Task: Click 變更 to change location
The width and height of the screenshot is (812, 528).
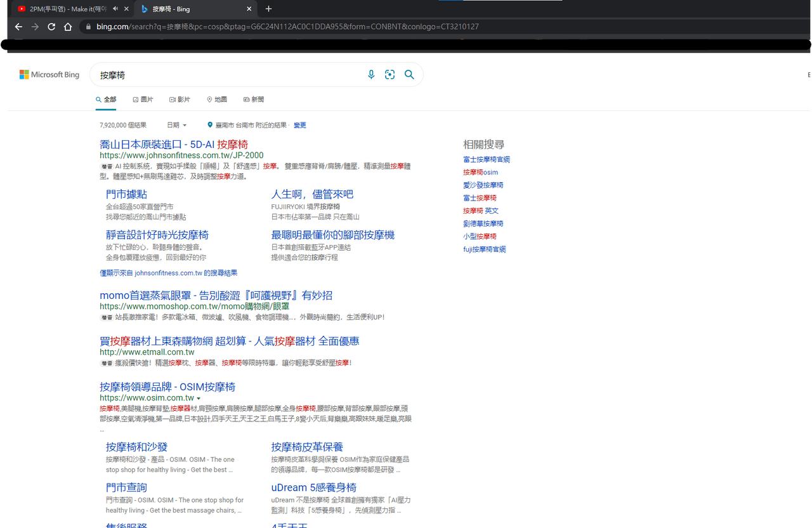Action: [x=300, y=125]
